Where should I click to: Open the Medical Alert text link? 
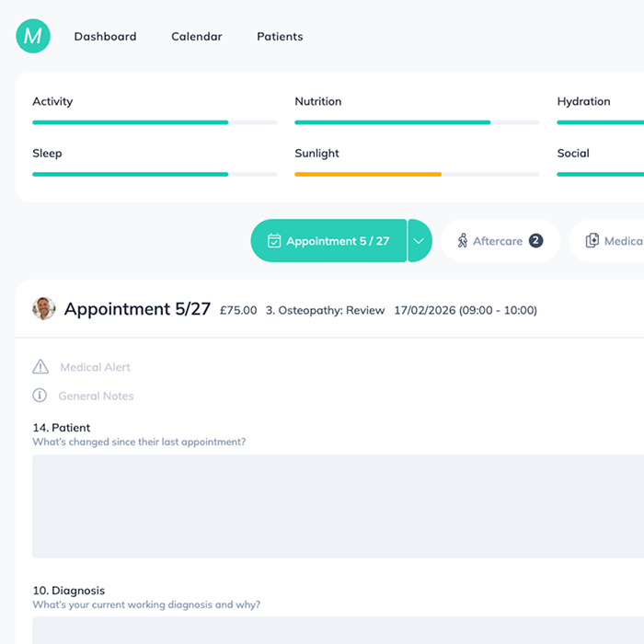pyautogui.click(x=95, y=367)
